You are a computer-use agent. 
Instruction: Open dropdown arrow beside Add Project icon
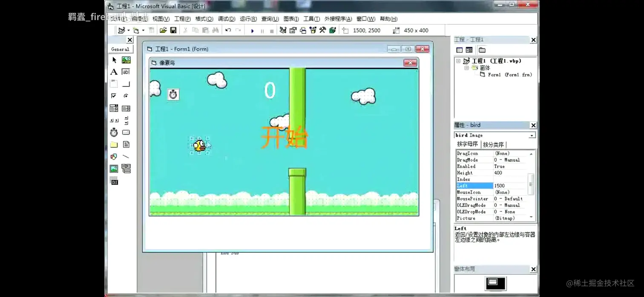point(129,31)
